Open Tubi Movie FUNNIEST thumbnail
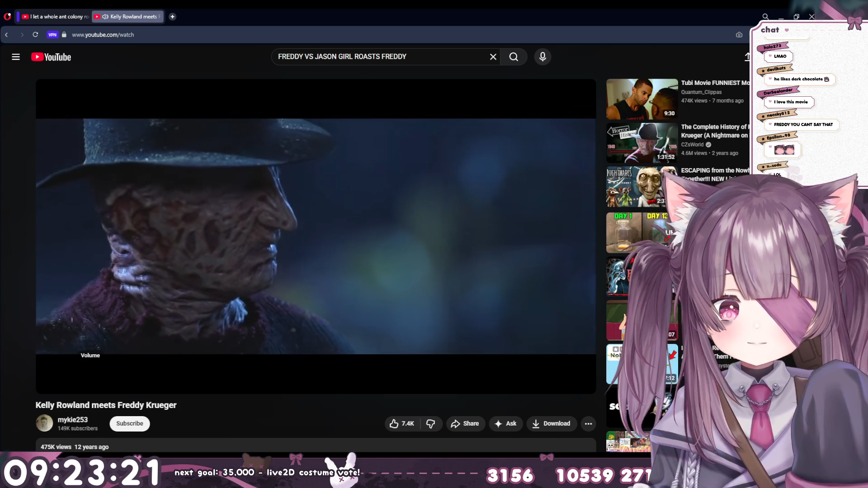 click(642, 99)
